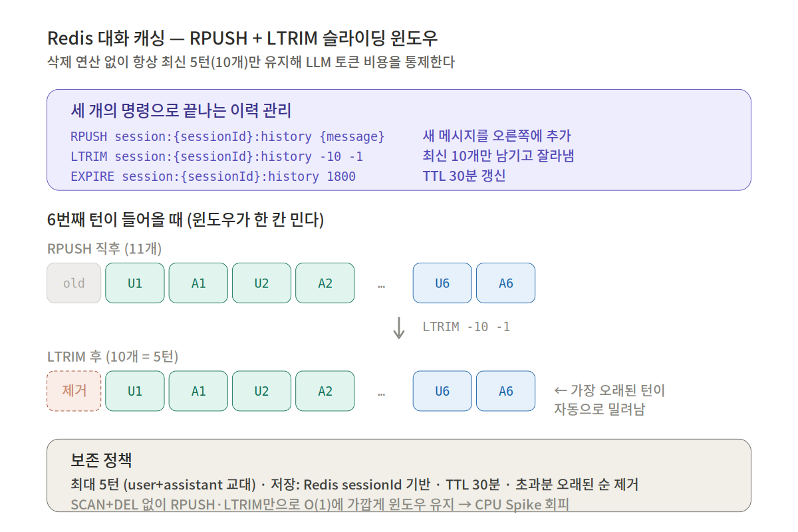Click the 'SCAN+DEL 없이' gray note line
Screen dimensions: 798x532
pos(321,504)
